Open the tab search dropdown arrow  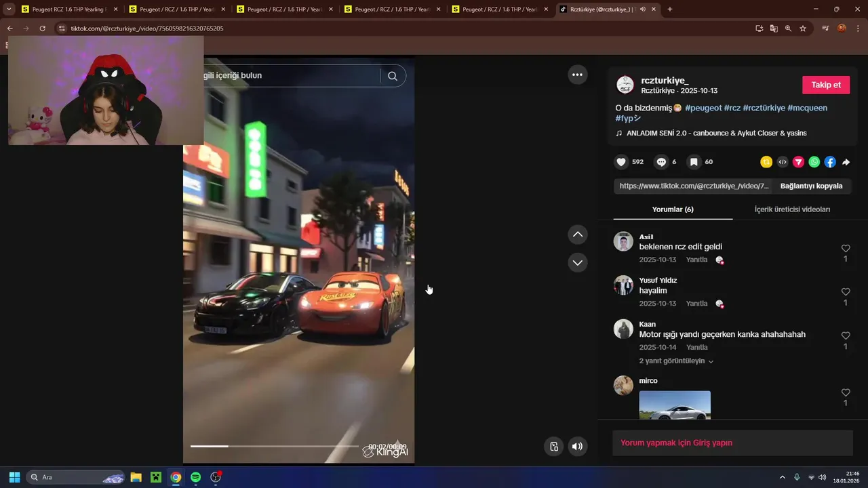point(9,9)
